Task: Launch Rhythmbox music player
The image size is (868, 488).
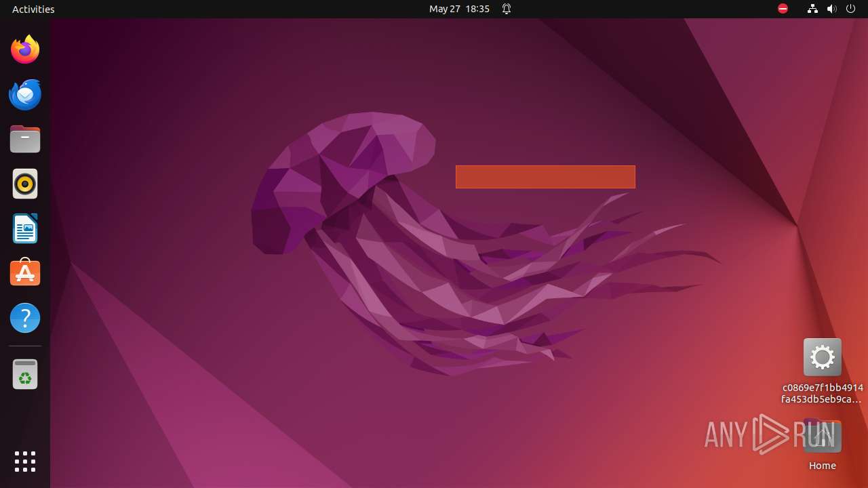Action: (x=25, y=184)
